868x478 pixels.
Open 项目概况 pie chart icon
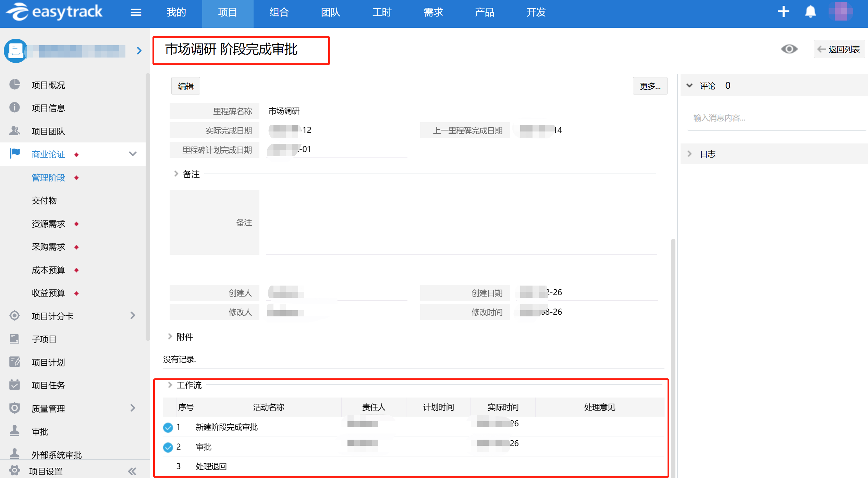15,85
